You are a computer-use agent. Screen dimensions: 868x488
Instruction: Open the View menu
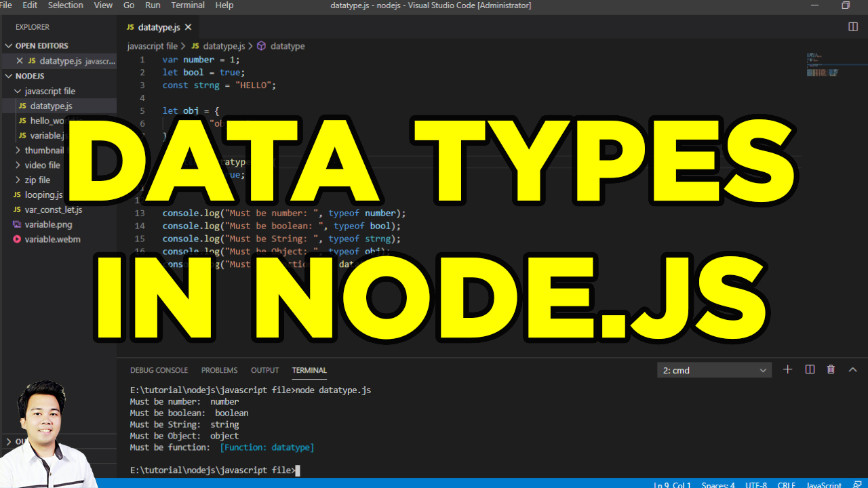tap(103, 5)
